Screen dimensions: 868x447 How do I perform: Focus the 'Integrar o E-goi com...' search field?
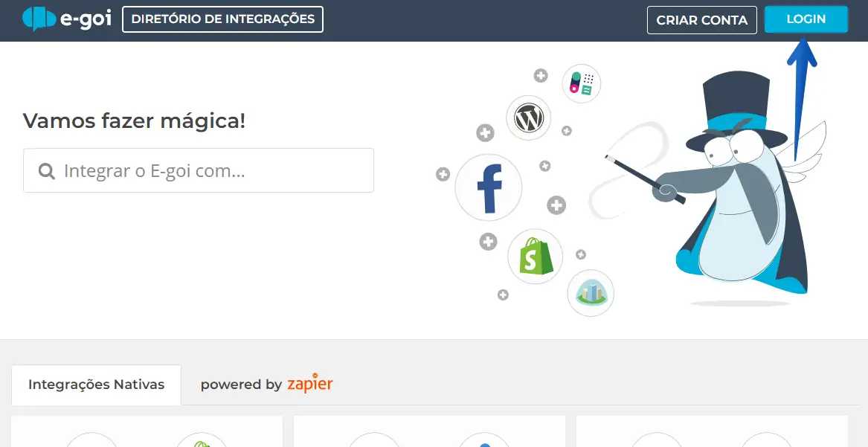tap(198, 170)
